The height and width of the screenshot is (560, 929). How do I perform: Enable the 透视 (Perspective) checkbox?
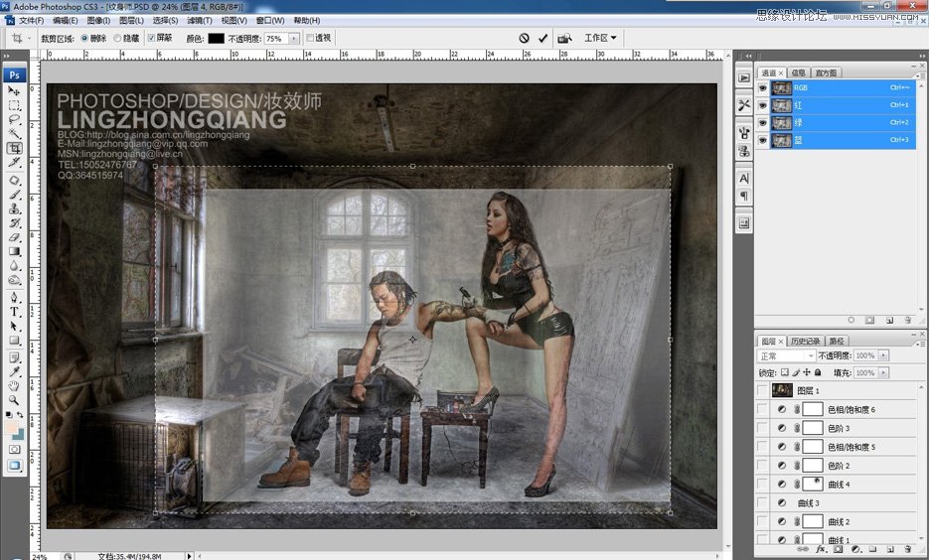(310, 38)
